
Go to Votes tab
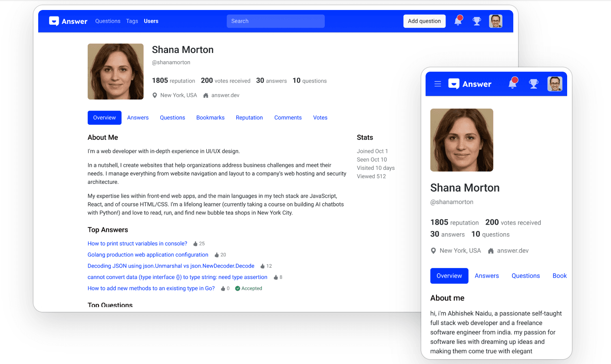(320, 118)
